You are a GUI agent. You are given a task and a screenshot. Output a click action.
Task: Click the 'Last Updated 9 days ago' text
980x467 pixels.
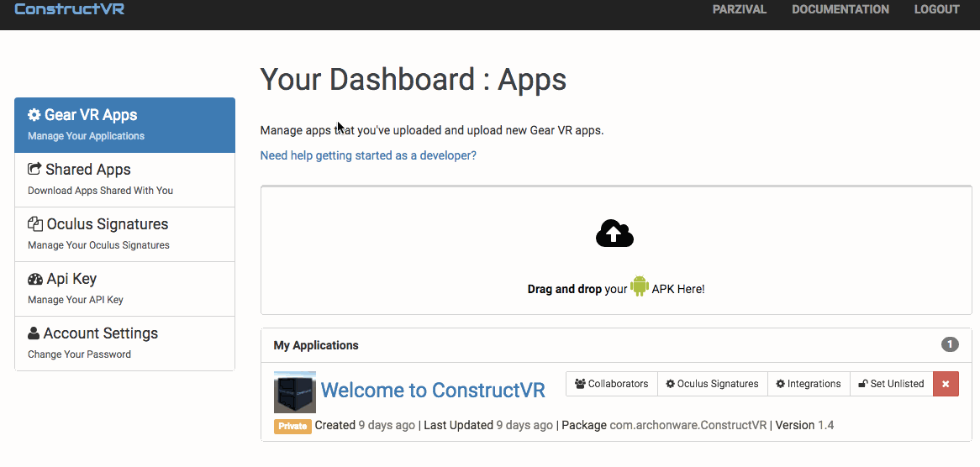[488, 425]
